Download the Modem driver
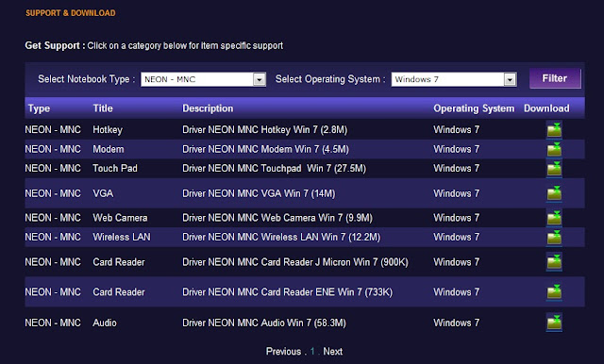 (x=554, y=149)
